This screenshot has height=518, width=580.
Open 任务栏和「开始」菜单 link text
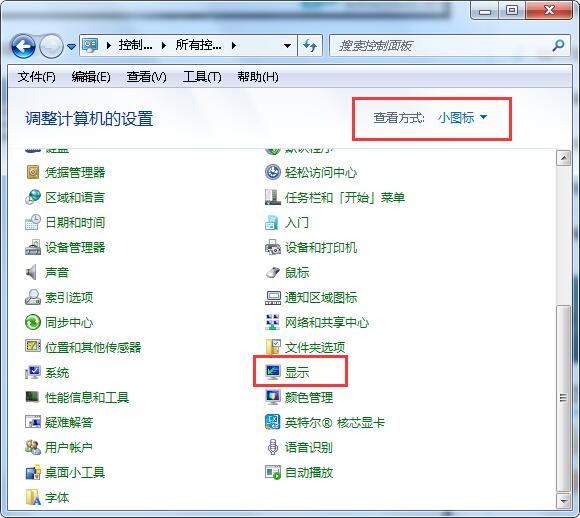345,198
